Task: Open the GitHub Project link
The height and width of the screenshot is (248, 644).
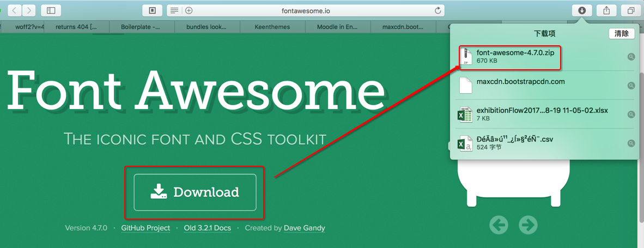Action: point(145,228)
